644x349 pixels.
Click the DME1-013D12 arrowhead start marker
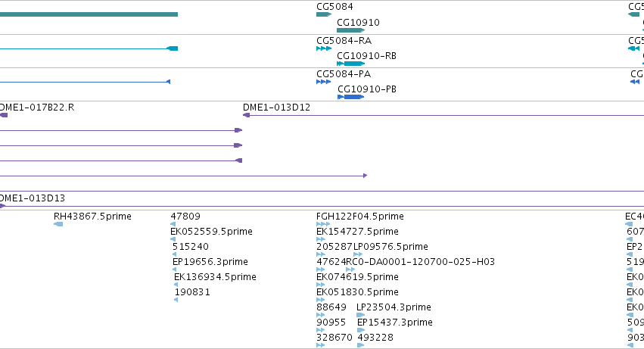click(247, 115)
